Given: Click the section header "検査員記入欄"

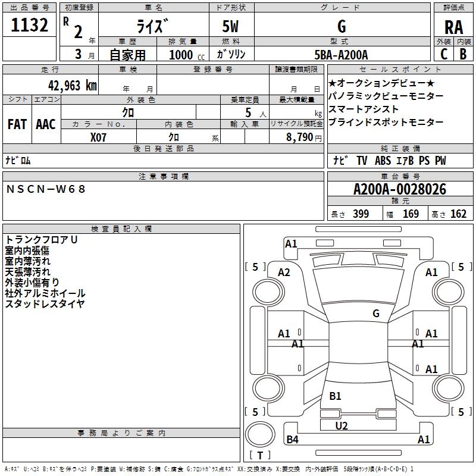Looking at the screenshot, I should tap(121, 229).
